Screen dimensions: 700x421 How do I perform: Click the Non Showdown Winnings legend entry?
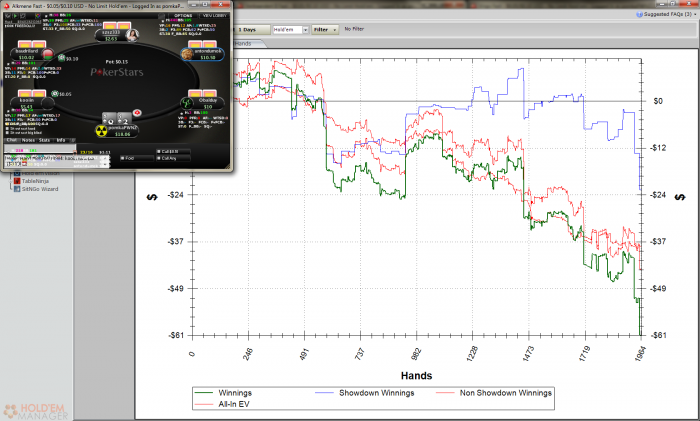[494, 393]
